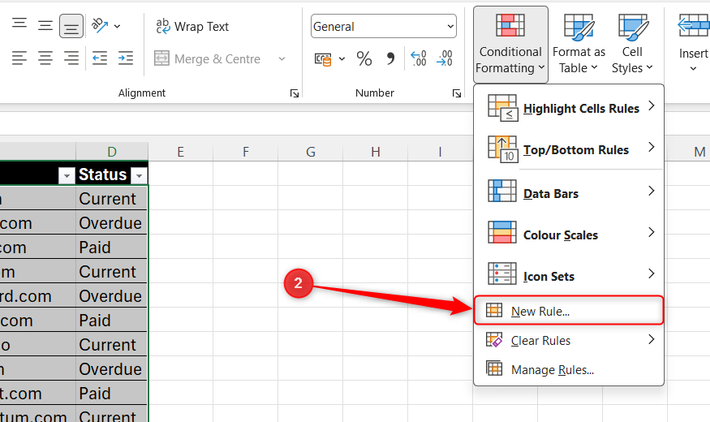Select the column I header
This screenshot has height=422, width=710.
click(440, 152)
